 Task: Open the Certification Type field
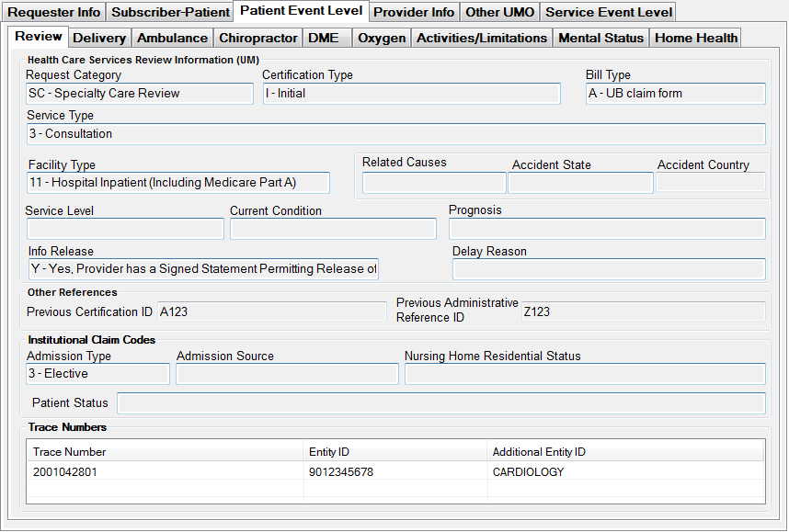click(411, 94)
